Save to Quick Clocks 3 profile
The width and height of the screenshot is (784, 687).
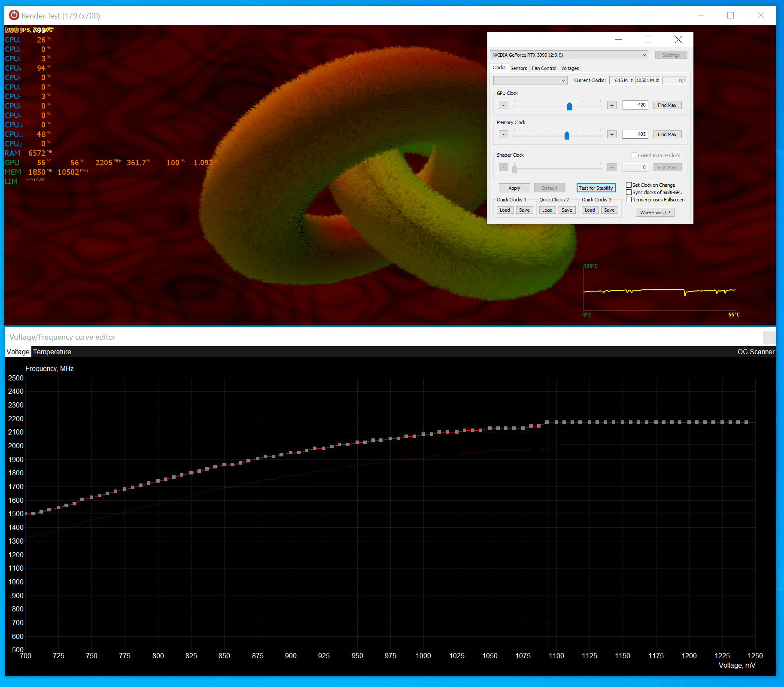point(609,210)
